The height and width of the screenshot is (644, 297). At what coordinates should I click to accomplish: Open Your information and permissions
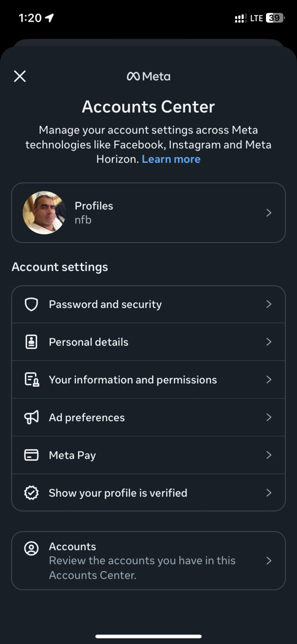[133, 379]
